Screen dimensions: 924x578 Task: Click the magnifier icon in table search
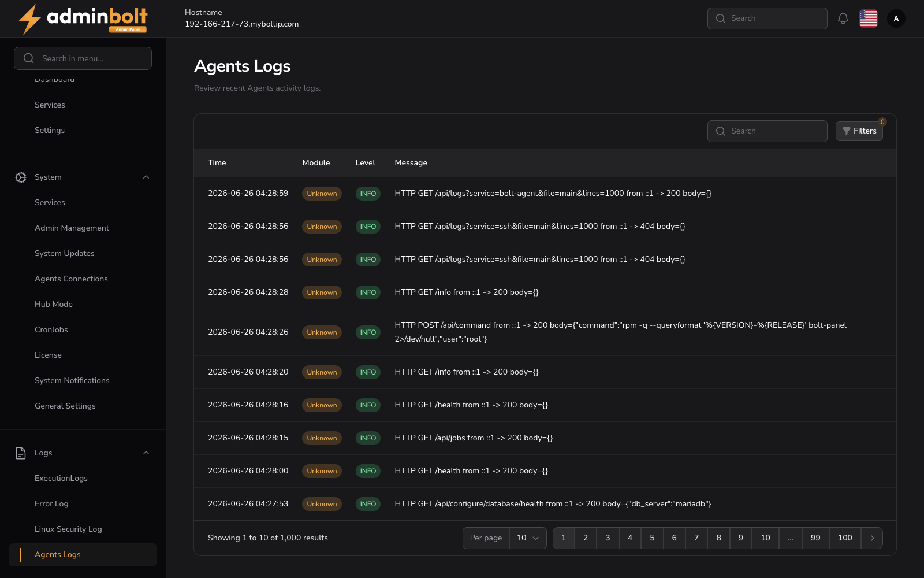(x=721, y=131)
